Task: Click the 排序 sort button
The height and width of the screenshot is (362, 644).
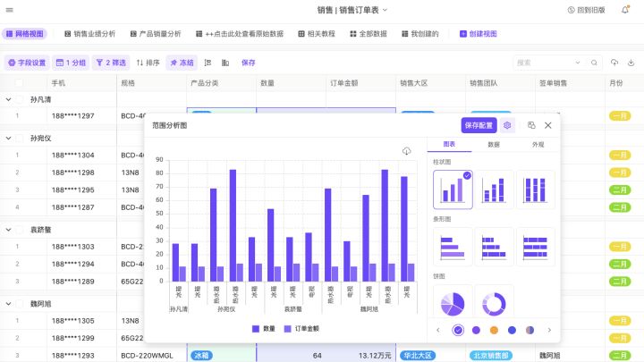Action: click(x=148, y=63)
